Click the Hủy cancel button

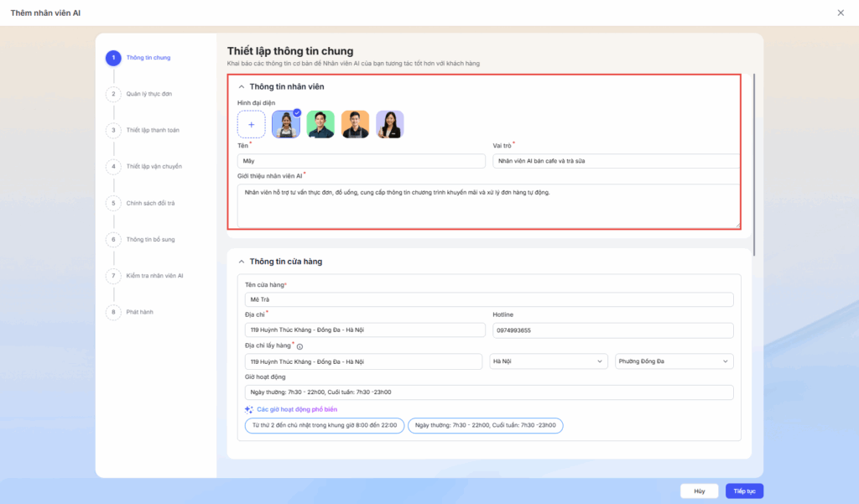699,491
